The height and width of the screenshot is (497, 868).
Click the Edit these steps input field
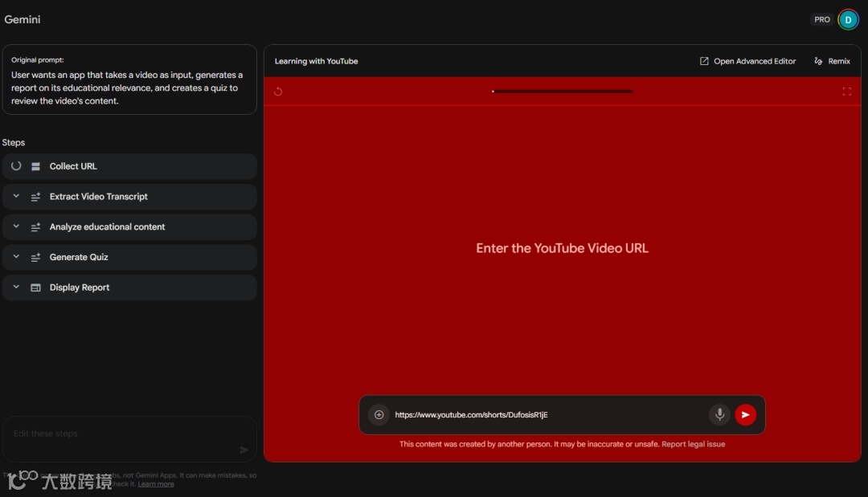129,439
